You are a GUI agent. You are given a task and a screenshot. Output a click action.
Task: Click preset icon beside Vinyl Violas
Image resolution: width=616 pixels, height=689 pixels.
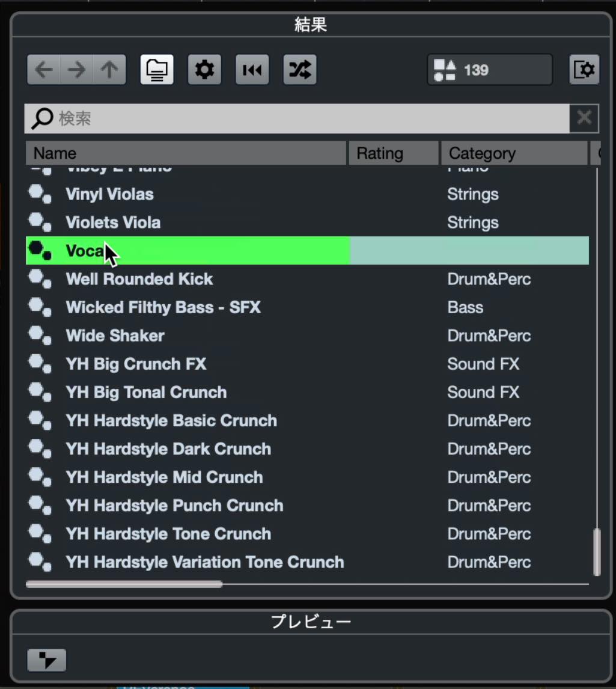40,194
